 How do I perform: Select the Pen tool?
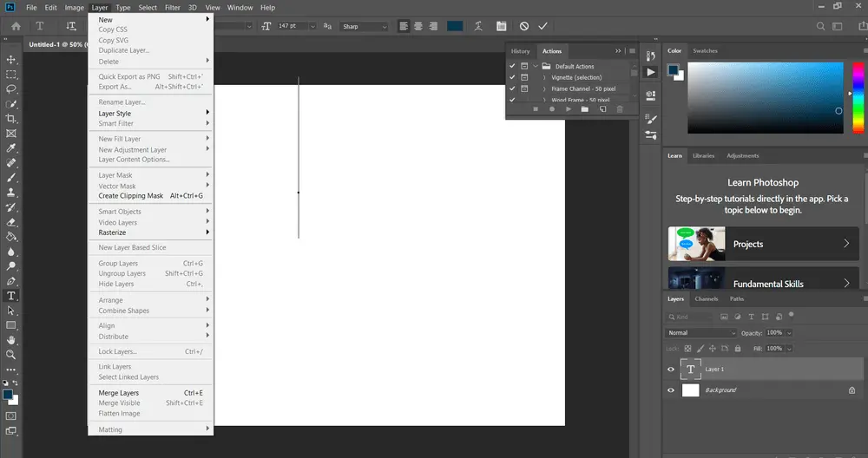point(11,281)
